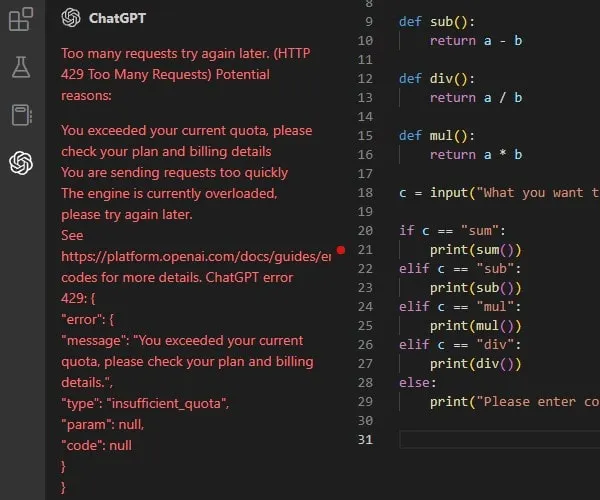The image size is (600, 500).
Task: Click the '"code": null' line
Action: 96,445
